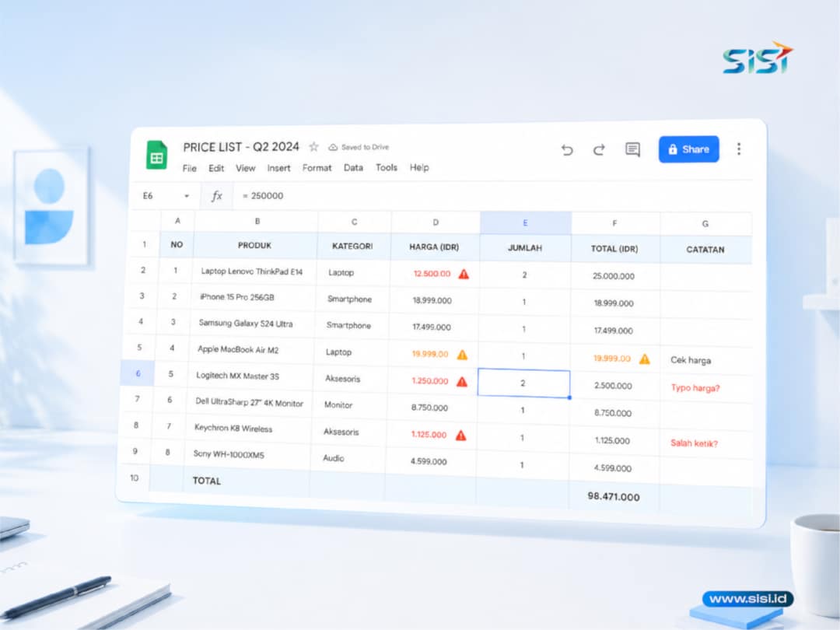Click the selected cell E6 containing 2

click(x=523, y=383)
